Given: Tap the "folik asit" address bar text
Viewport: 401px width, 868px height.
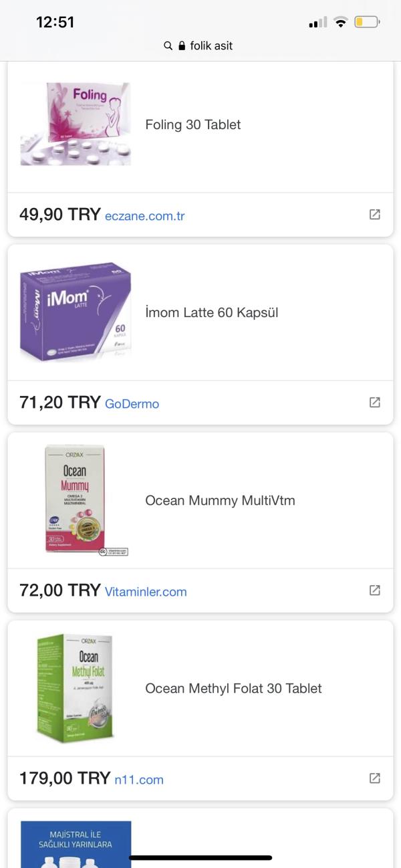Looking at the screenshot, I should pos(211,45).
